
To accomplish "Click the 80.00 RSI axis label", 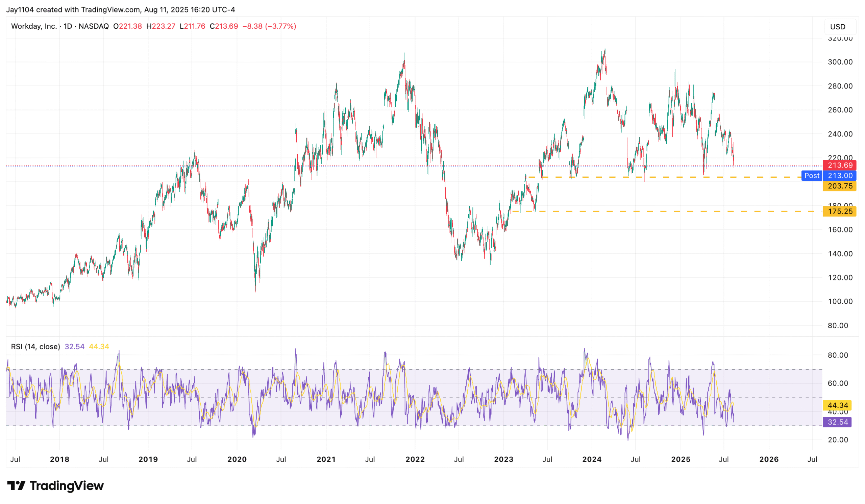I will click(x=838, y=355).
